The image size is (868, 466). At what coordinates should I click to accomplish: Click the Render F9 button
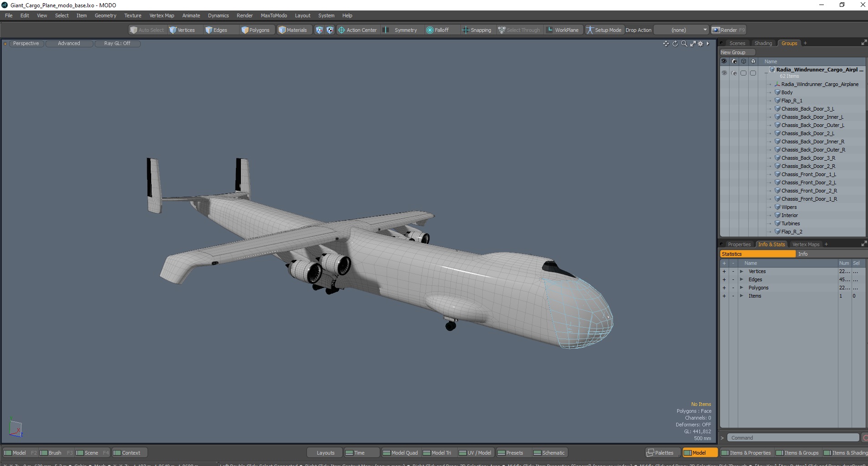(x=728, y=30)
